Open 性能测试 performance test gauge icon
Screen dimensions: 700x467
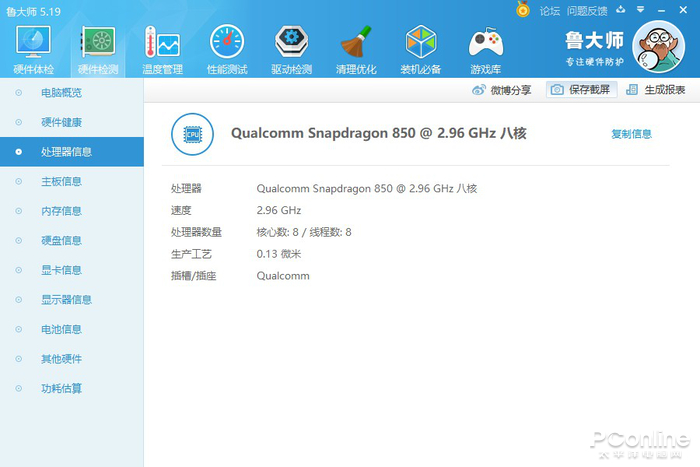pyautogui.click(x=227, y=42)
